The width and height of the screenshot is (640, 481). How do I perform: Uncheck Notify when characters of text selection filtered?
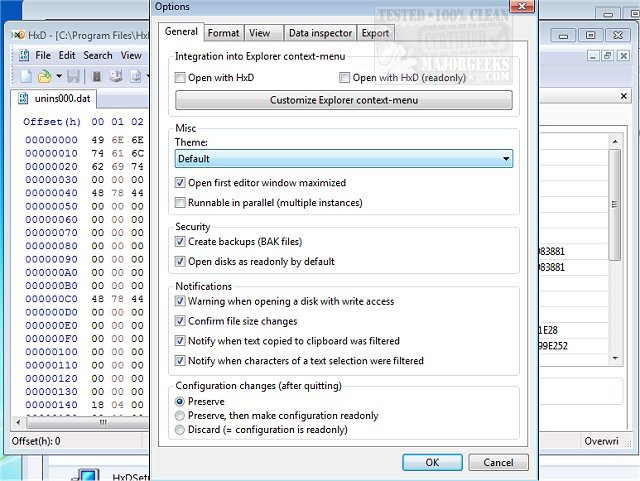pyautogui.click(x=180, y=361)
